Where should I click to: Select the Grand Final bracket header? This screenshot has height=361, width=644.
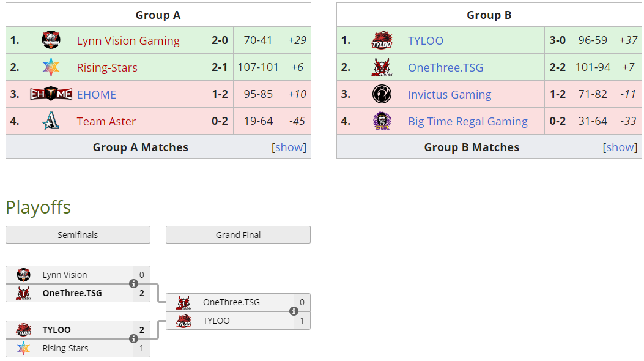pyautogui.click(x=239, y=234)
